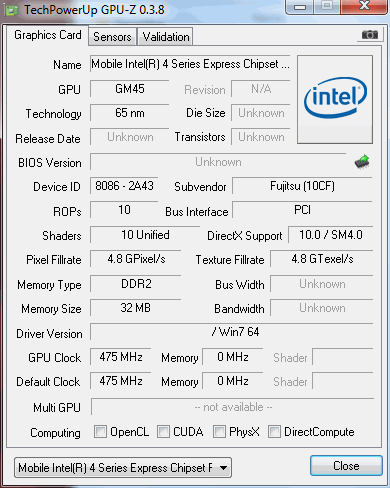Toggle the DirectCompute checkbox

pyautogui.click(x=274, y=431)
